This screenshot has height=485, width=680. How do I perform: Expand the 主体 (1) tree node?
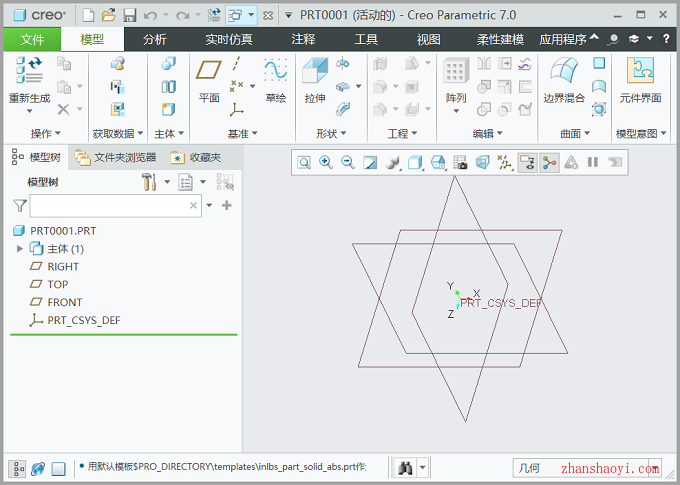(20, 249)
